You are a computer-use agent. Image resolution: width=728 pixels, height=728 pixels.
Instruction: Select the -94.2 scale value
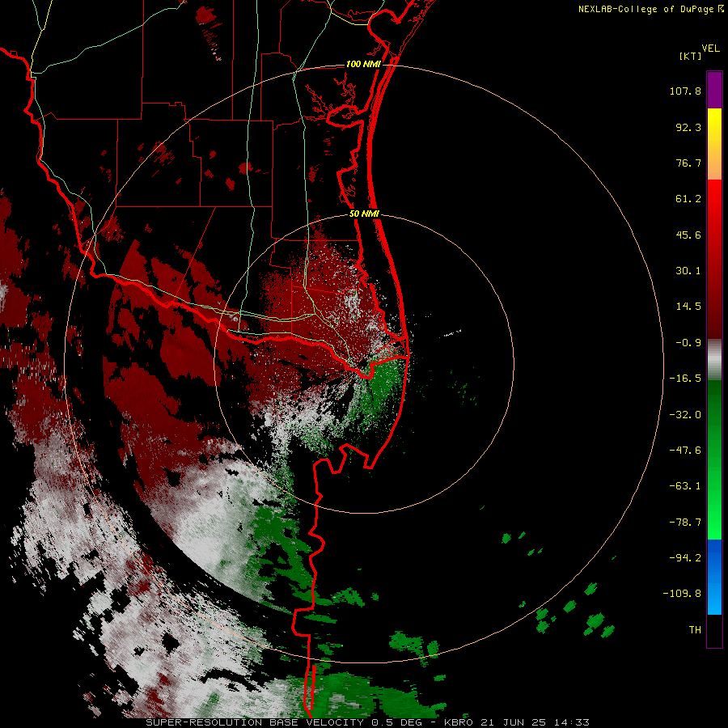click(x=685, y=558)
